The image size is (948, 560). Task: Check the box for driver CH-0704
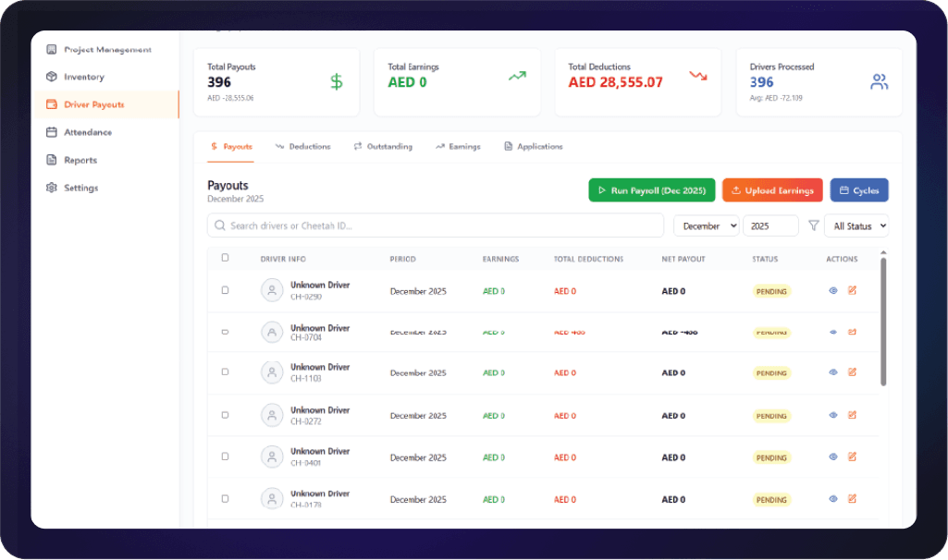(x=225, y=333)
